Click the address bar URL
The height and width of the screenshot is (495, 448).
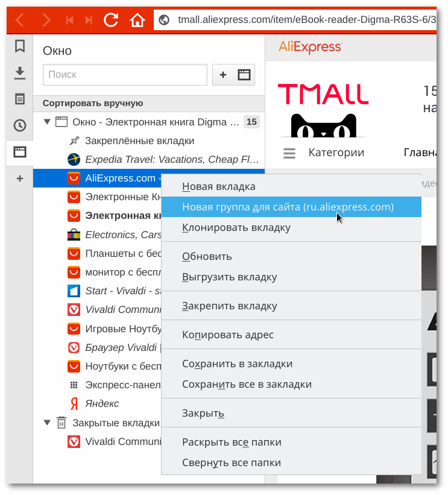click(x=306, y=20)
